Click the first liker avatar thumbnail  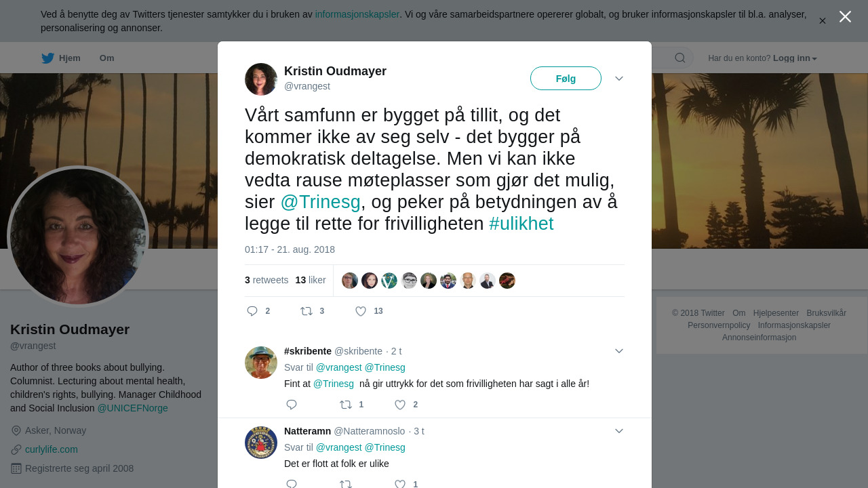(x=350, y=281)
